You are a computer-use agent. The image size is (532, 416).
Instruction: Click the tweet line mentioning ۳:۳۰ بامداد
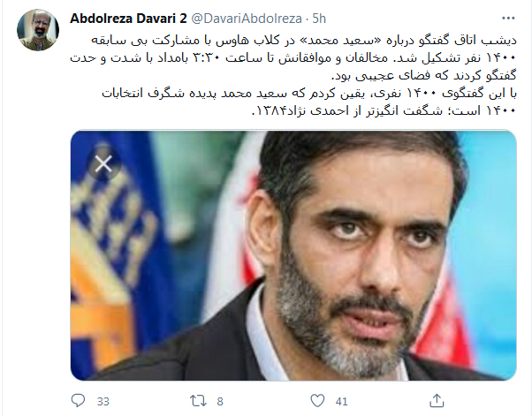pyautogui.click(x=293, y=58)
